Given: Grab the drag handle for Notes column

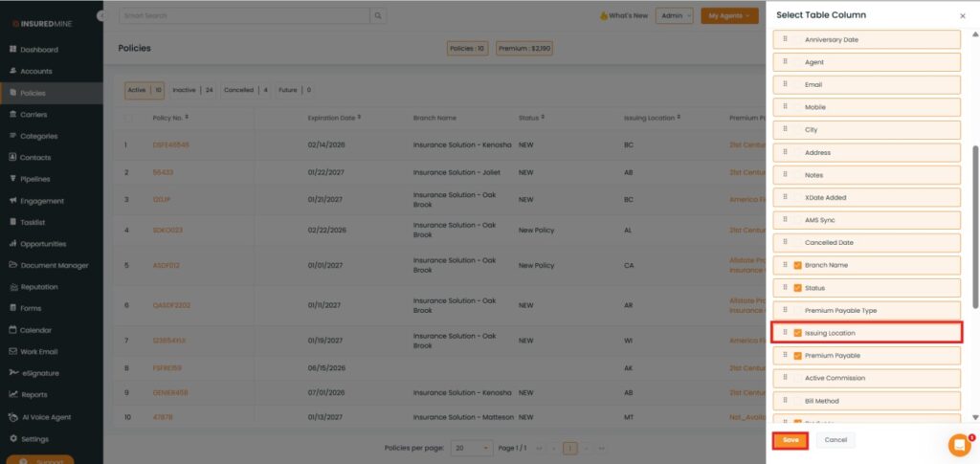Looking at the screenshot, I should [785, 175].
